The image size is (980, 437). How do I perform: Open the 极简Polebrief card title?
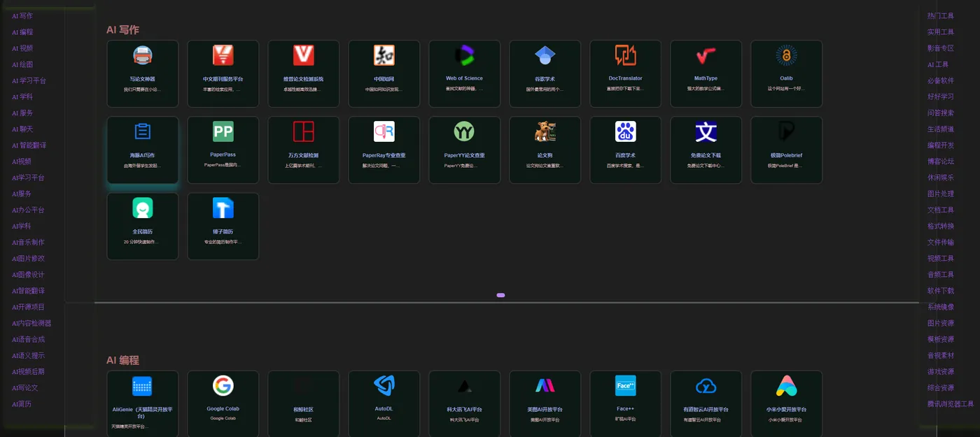coord(787,155)
